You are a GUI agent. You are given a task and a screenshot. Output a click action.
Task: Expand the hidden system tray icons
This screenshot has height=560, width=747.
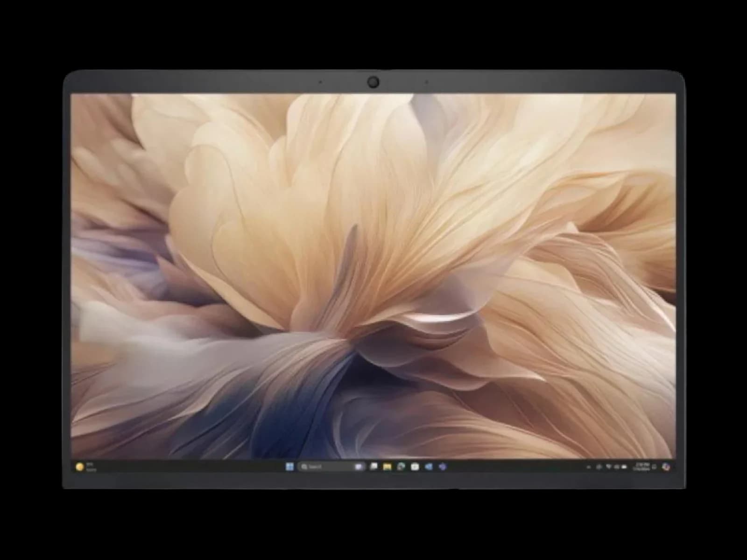(588, 467)
